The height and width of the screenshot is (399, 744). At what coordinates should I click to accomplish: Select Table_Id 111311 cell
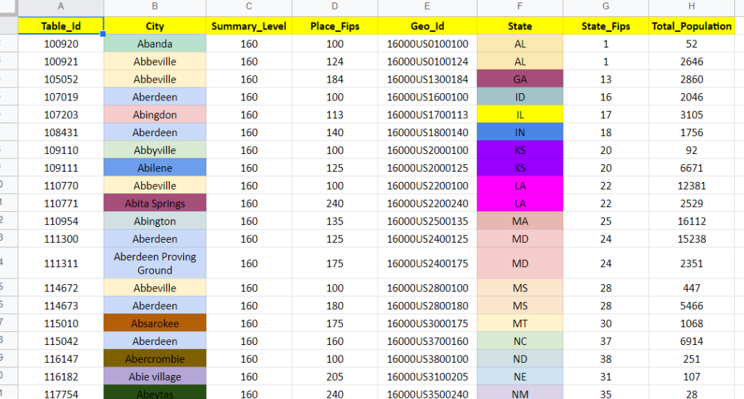[x=61, y=263]
